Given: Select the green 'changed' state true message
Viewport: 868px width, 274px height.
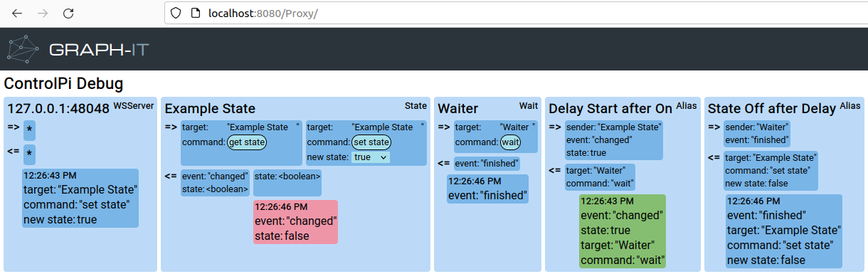Looking at the screenshot, I should pos(623,231).
